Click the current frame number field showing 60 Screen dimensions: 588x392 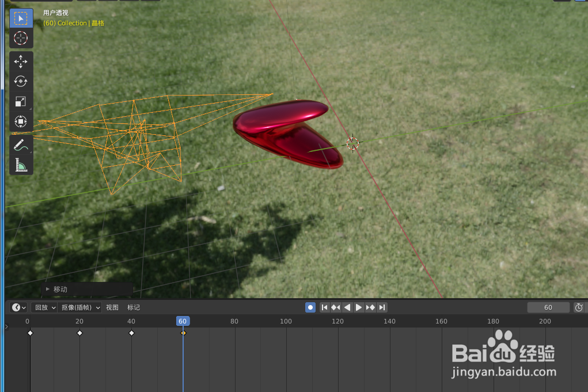(x=547, y=307)
